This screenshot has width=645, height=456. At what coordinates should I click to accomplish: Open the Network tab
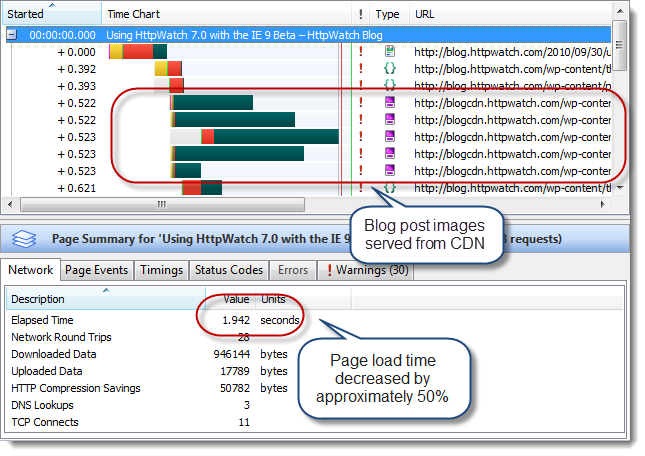pyautogui.click(x=30, y=270)
